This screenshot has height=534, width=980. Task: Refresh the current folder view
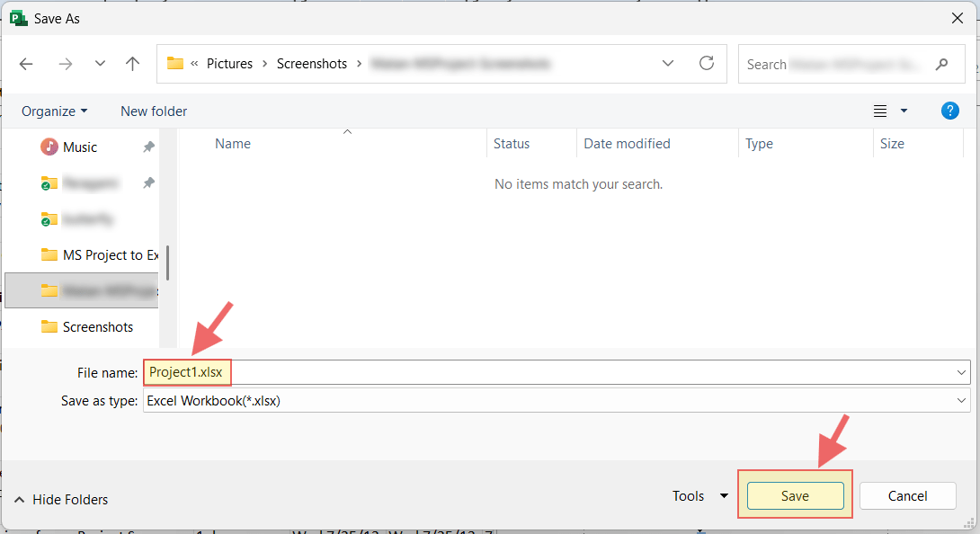click(x=707, y=63)
